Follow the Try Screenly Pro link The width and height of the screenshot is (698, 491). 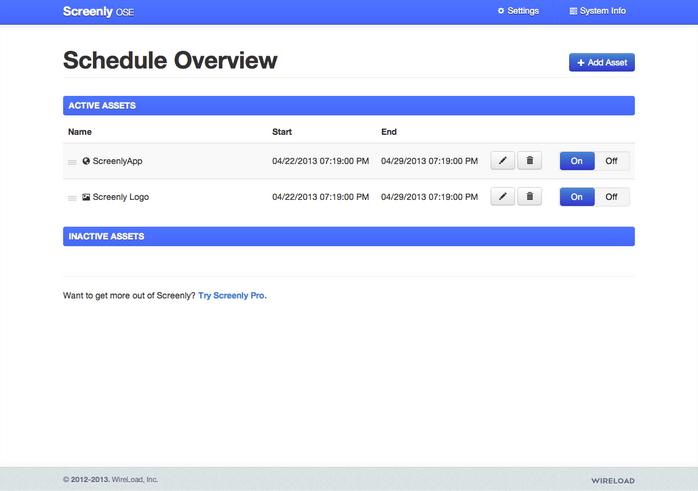click(232, 296)
